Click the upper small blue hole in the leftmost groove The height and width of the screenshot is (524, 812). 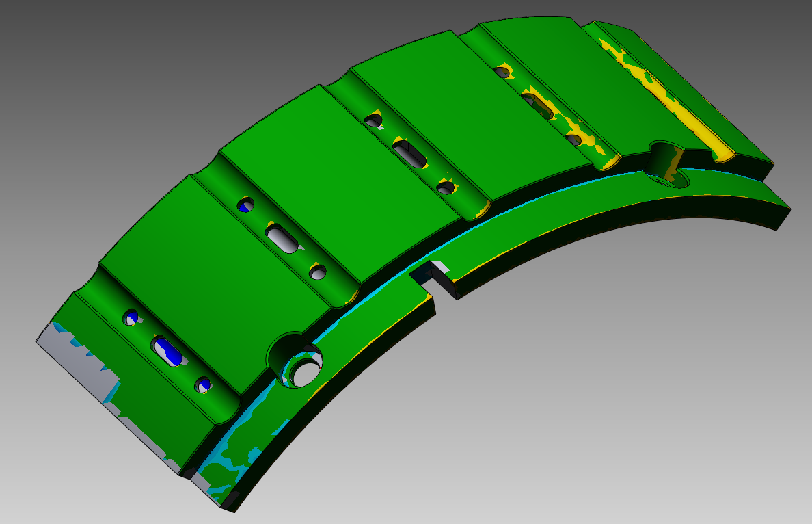(130, 317)
